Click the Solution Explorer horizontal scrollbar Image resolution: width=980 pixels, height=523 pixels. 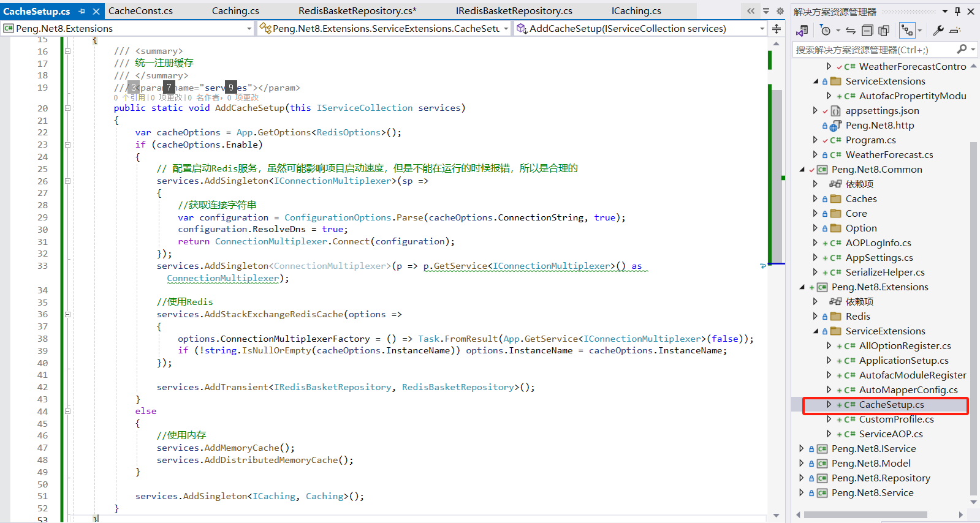tap(865, 514)
